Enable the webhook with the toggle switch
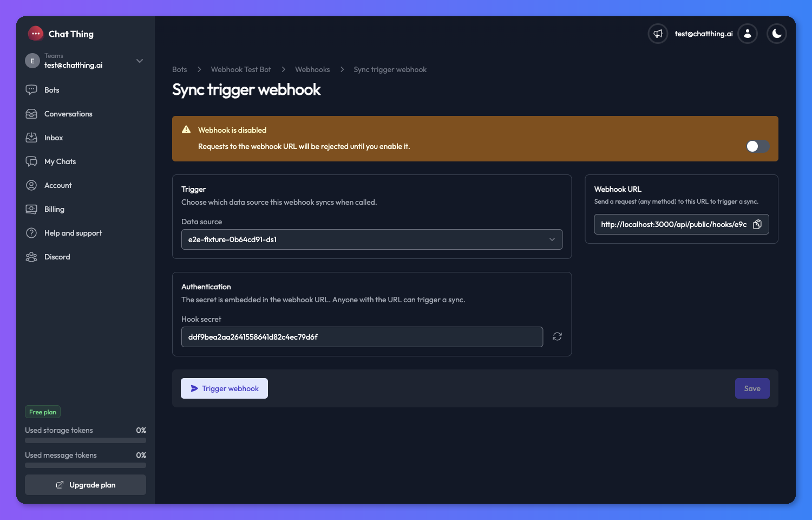812x520 pixels. (x=757, y=146)
